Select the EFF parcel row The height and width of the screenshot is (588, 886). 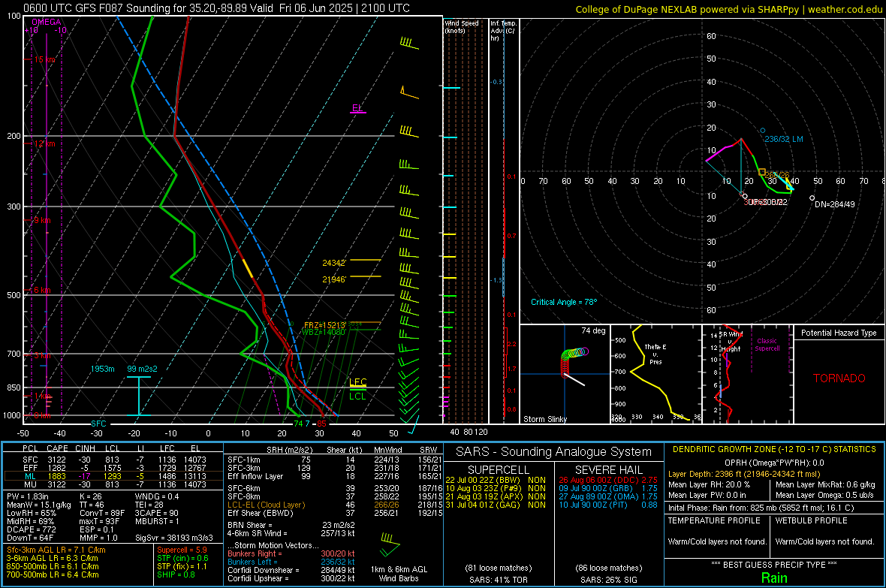(114, 468)
